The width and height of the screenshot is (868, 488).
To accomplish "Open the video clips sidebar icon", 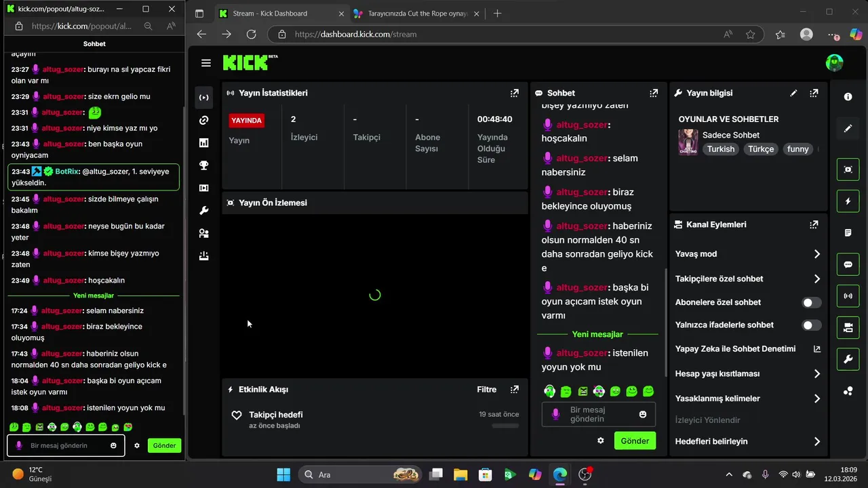I will pos(203,188).
